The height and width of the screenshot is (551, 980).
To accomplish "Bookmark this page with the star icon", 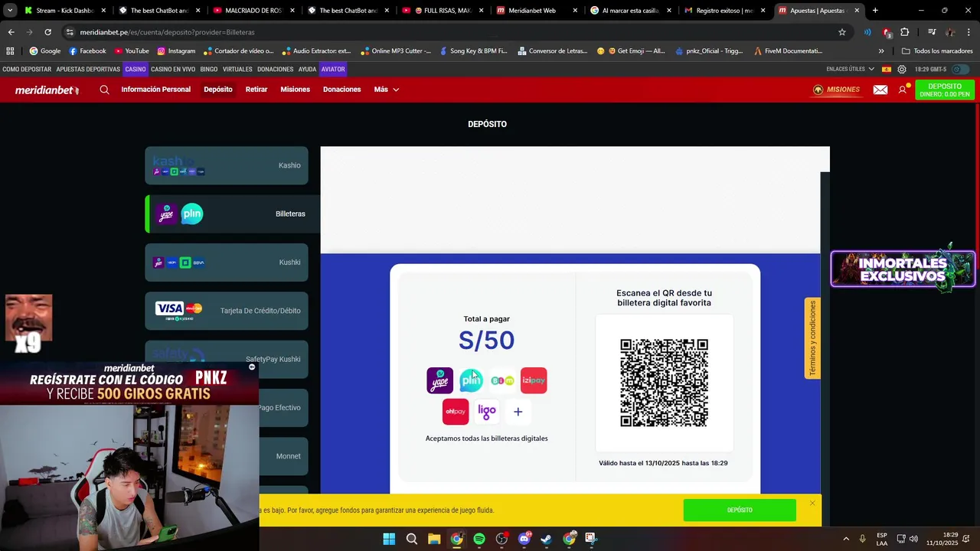I will point(842,32).
